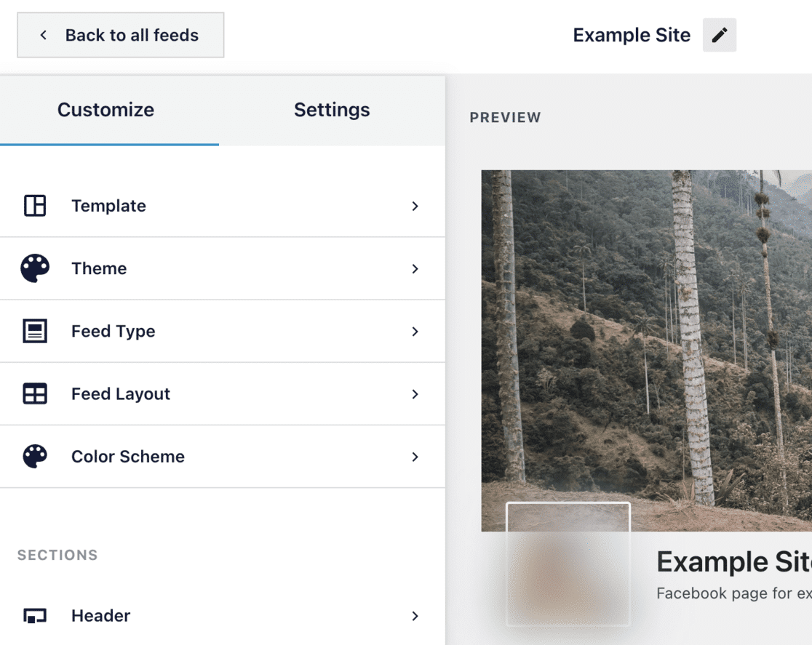Select the Theme palette icon
812x645 pixels.
click(35, 268)
